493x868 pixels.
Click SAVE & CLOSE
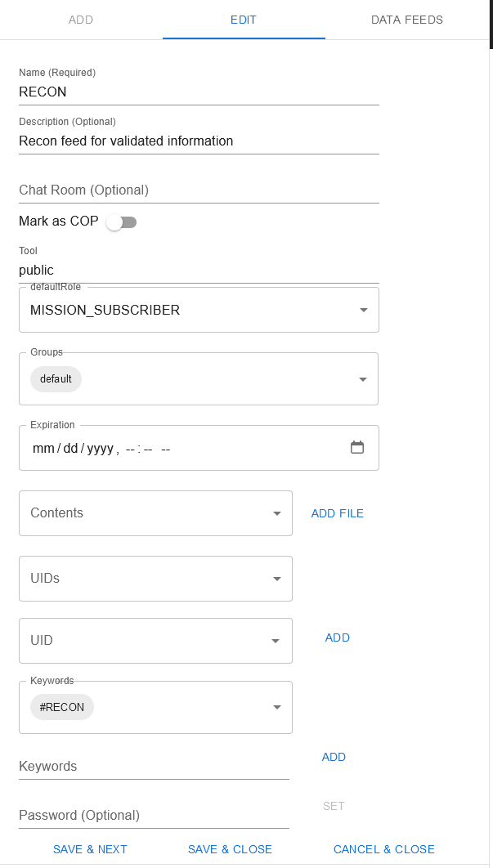(x=230, y=849)
